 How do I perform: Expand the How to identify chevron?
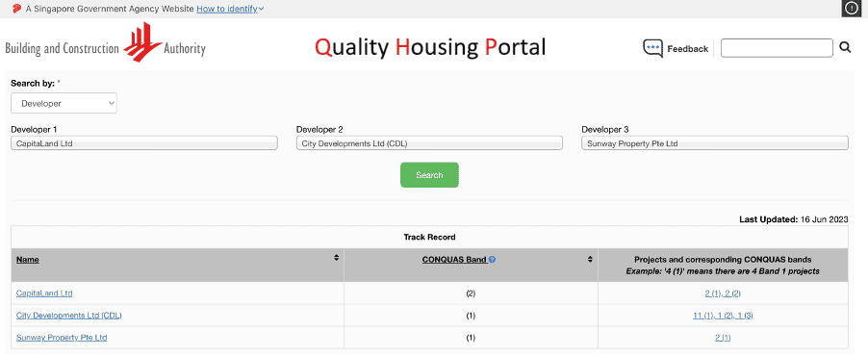(x=262, y=9)
